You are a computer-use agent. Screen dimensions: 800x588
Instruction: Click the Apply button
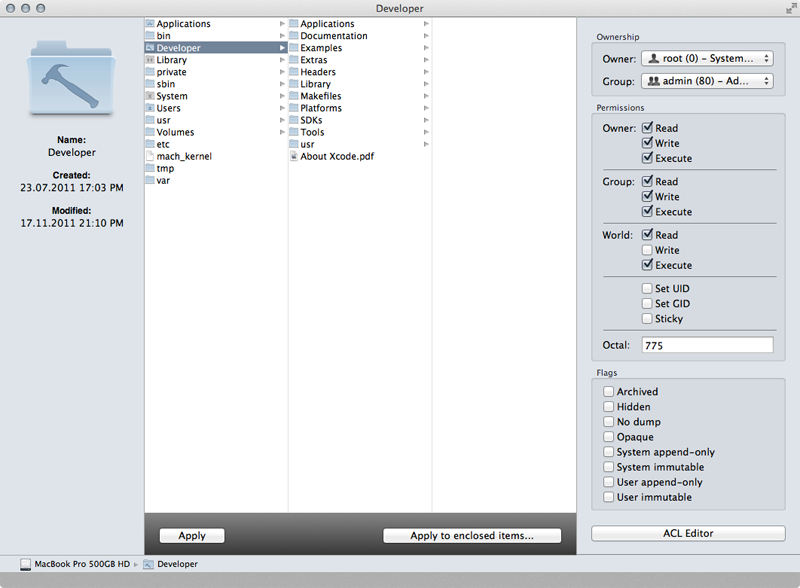(x=192, y=535)
